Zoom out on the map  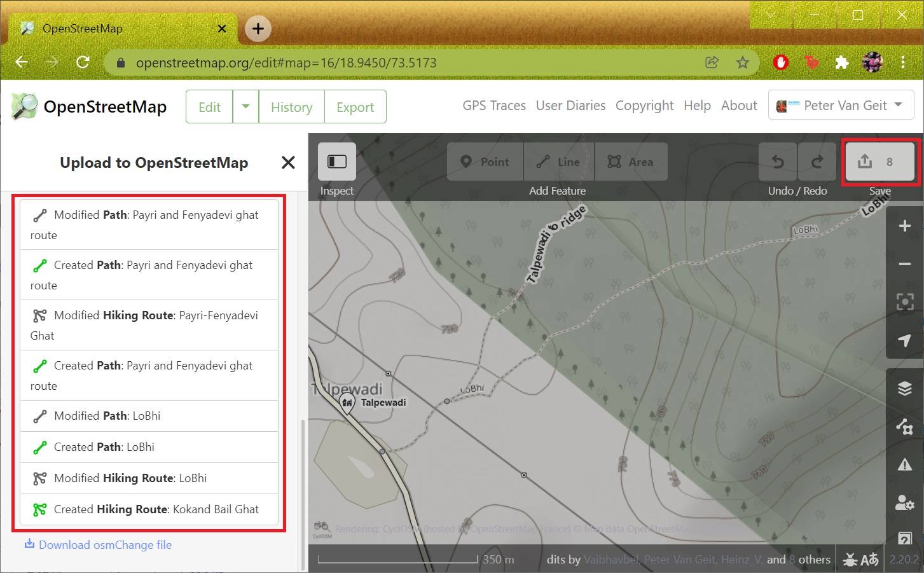coord(904,264)
